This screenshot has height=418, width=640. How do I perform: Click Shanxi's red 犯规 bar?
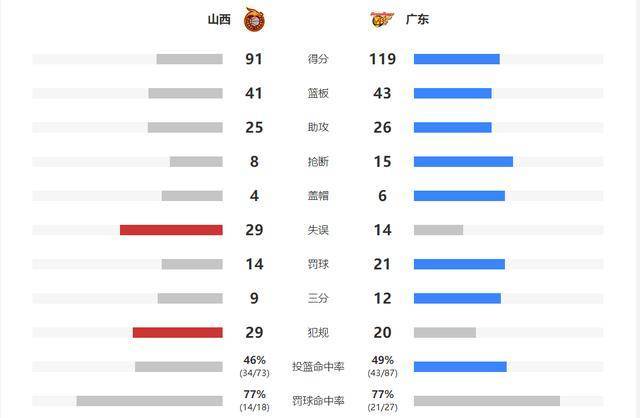178,333
